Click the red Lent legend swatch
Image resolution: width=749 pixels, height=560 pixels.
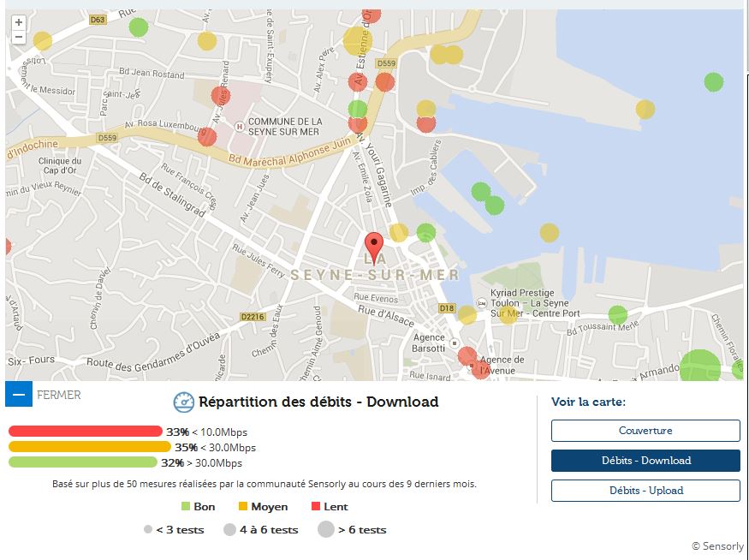[315, 507]
